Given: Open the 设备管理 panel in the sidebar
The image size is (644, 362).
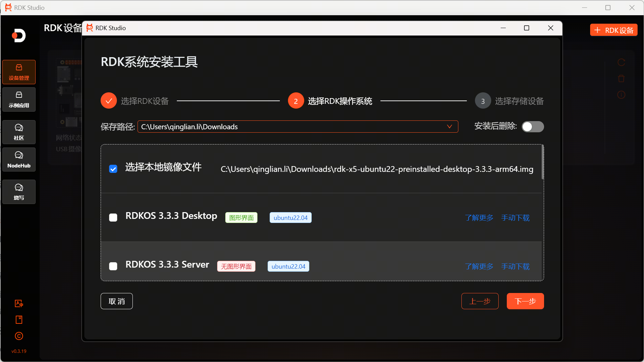Looking at the screenshot, I should (19, 72).
